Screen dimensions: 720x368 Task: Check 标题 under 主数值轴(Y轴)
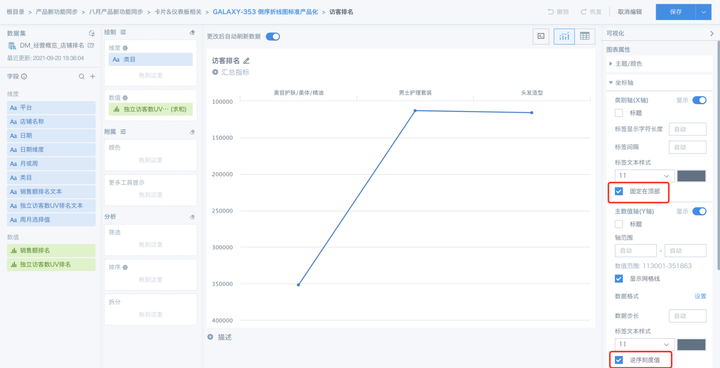click(619, 224)
